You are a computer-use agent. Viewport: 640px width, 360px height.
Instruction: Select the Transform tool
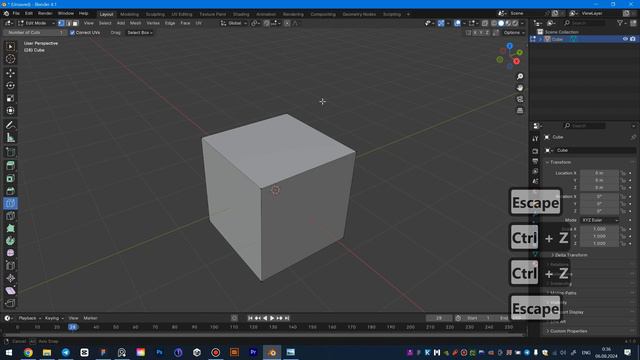(11, 111)
